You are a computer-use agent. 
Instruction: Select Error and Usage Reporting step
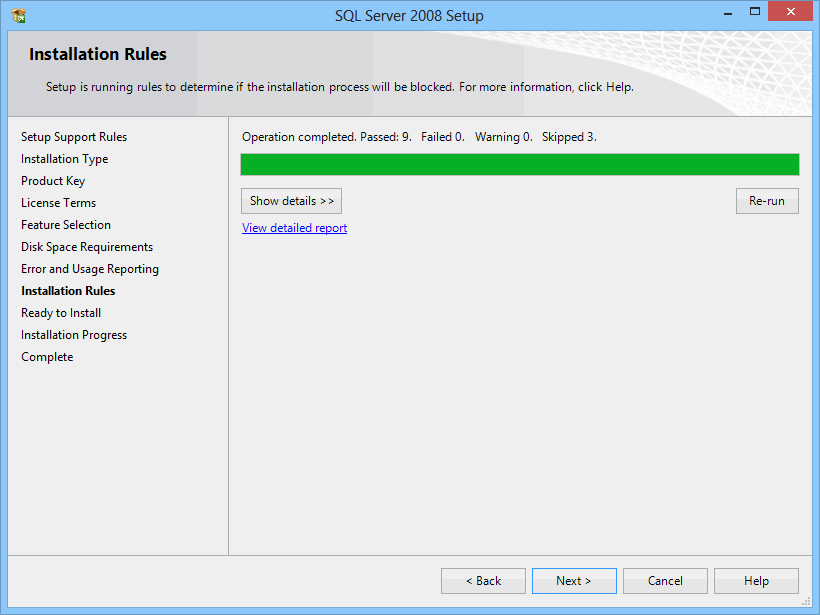[x=90, y=269]
